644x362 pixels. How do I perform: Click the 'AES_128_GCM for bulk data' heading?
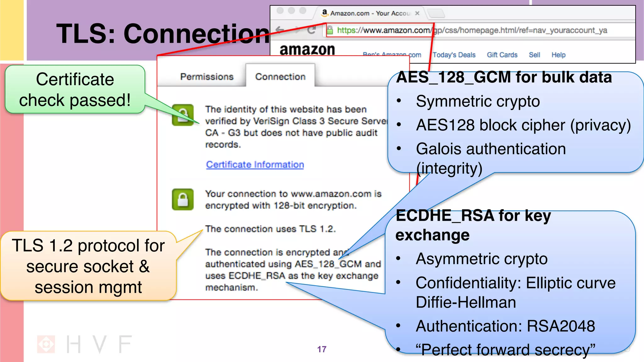pyautogui.click(x=504, y=77)
